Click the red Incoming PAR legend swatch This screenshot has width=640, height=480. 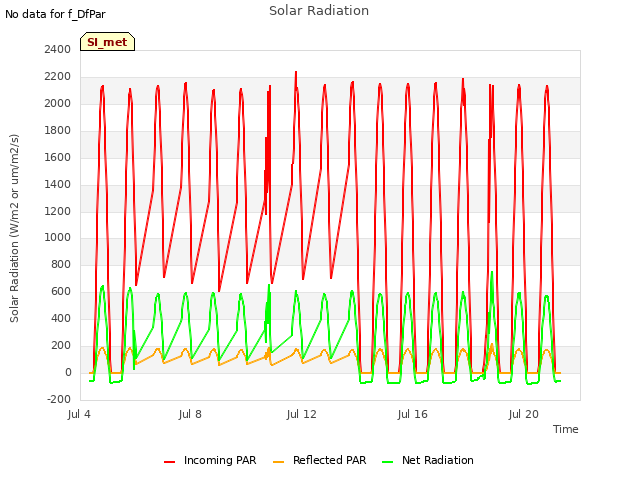(x=169, y=462)
